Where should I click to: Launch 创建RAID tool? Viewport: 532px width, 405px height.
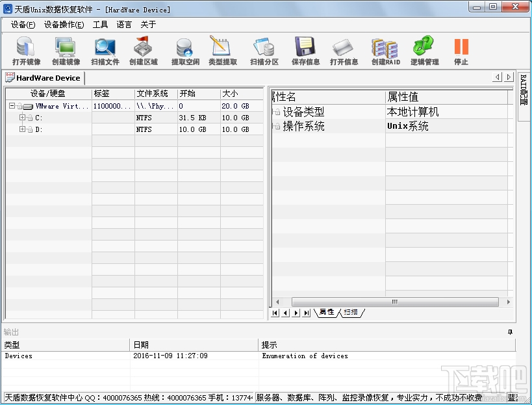tap(386, 51)
